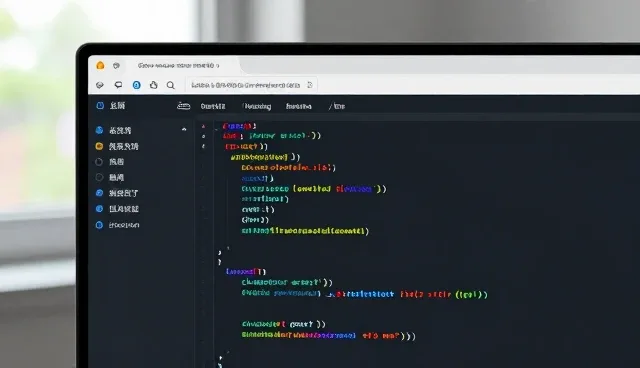Select the browser tab title in the tab strip
The image size is (640, 368).
(178, 65)
